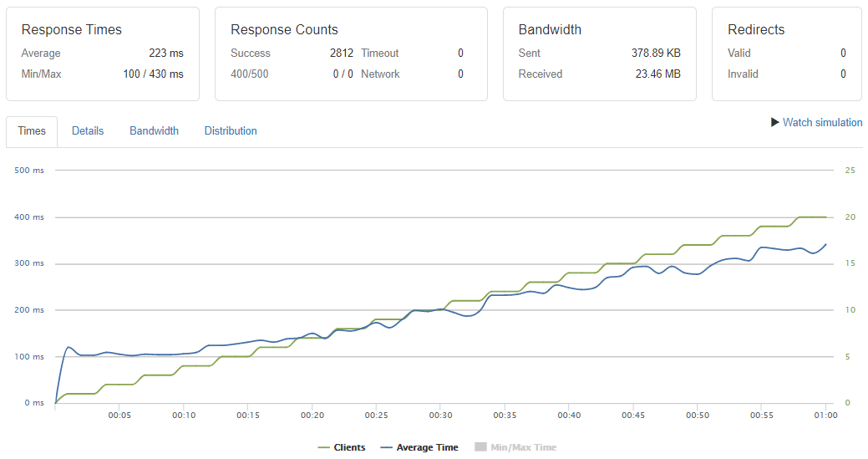Screen dimensions: 868x459
Task: Click the 223 ms average value
Action: click(166, 54)
